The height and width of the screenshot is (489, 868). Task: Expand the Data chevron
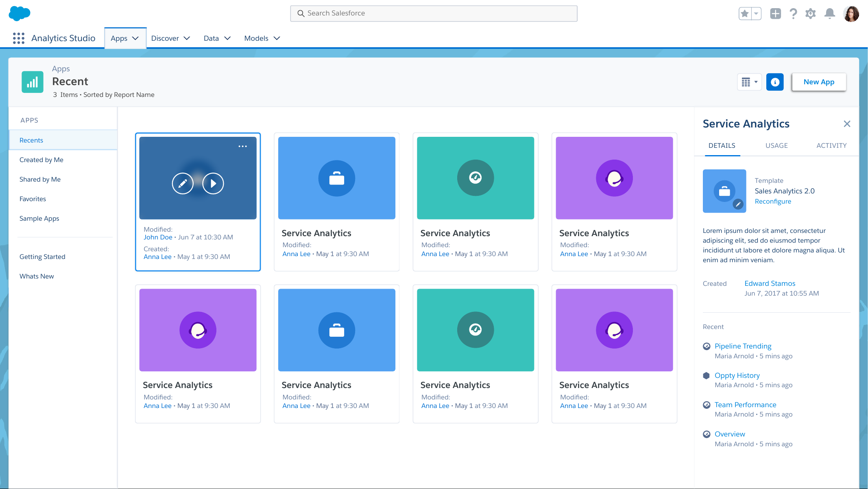point(227,38)
